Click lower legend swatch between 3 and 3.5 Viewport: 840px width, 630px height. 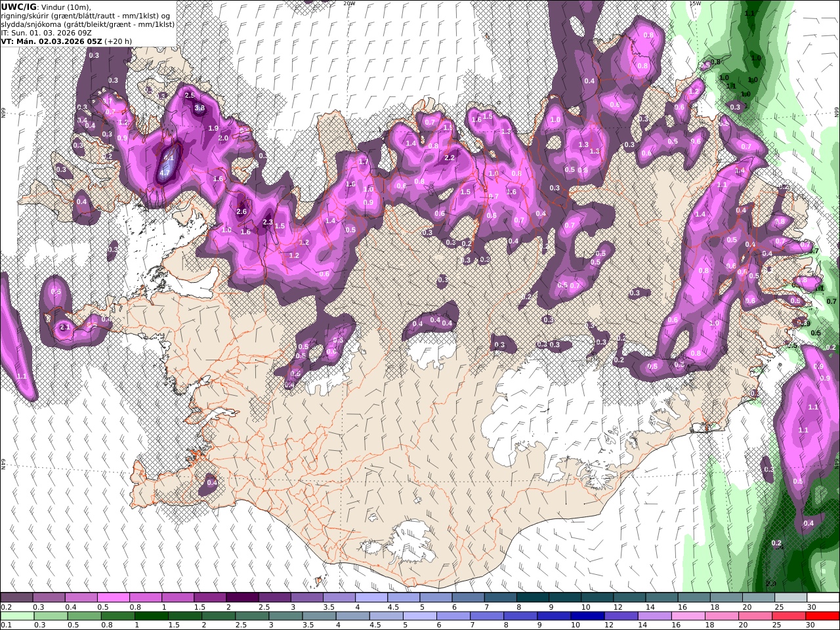coord(285,616)
